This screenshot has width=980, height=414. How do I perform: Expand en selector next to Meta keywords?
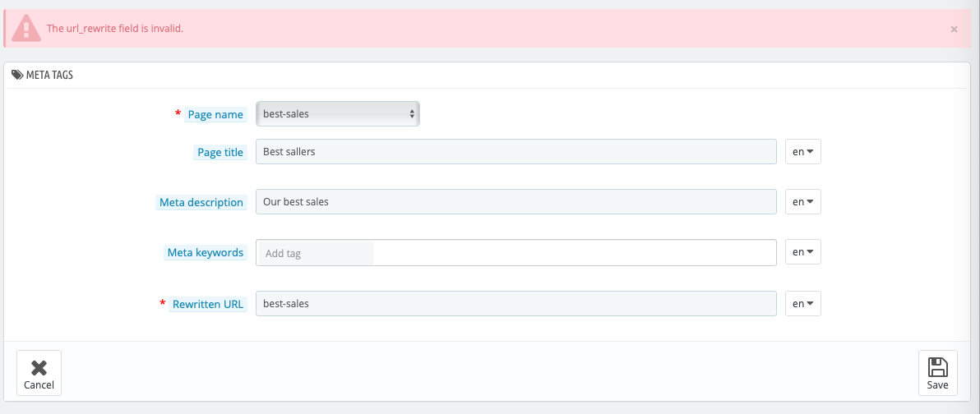802,252
